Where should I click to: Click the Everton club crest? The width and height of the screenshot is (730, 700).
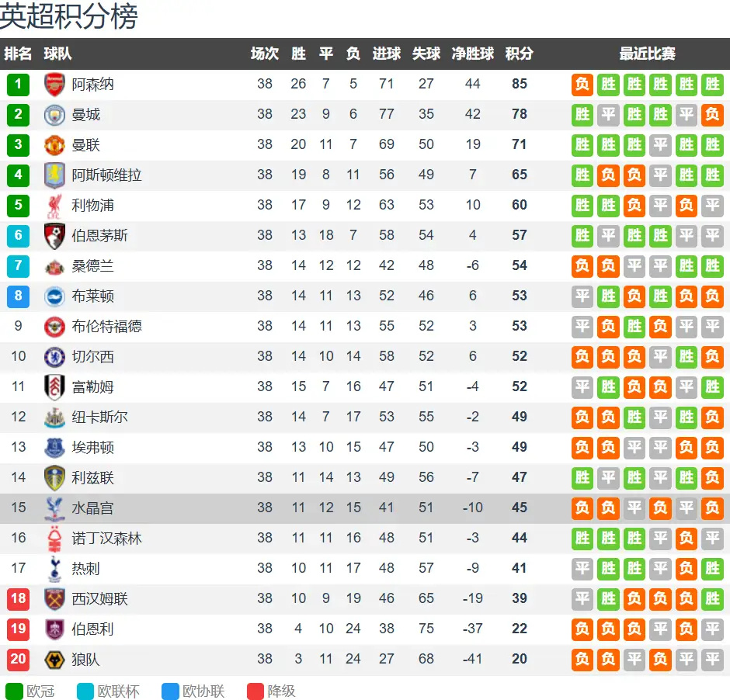pos(54,448)
